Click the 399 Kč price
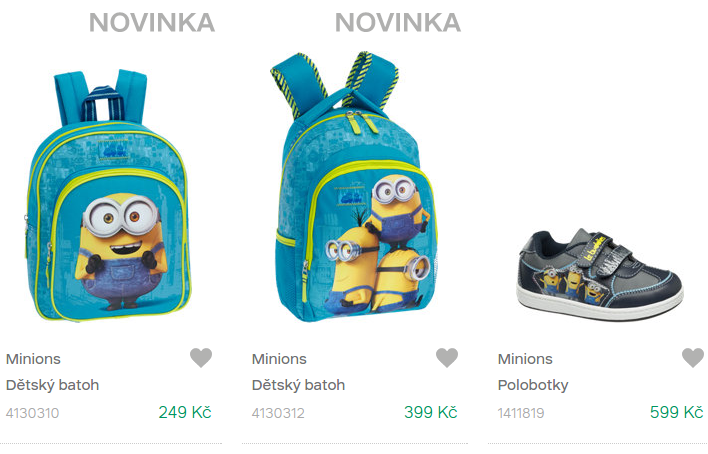 coord(430,412)
